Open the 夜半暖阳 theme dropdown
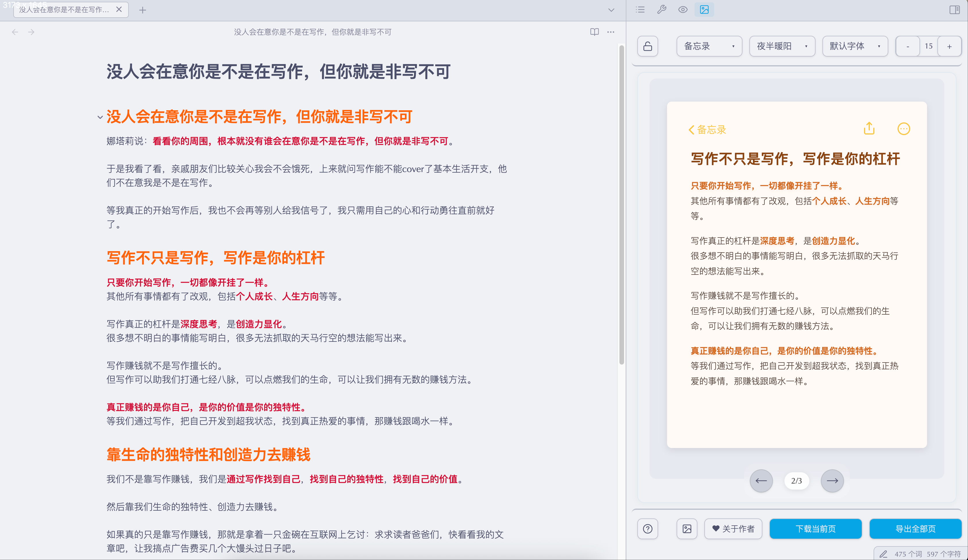This screenshot has width=968, height=560. 782,46
